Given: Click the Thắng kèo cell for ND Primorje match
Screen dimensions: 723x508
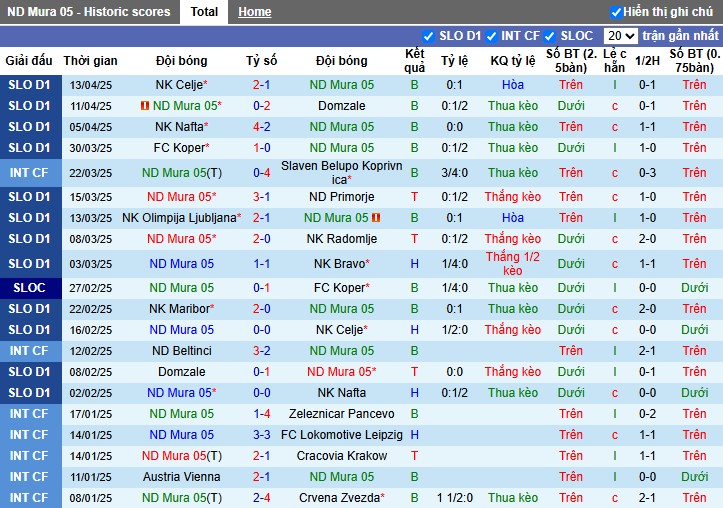Looking at the screenshot, I should pyautogui.click(x=513, y=197).
